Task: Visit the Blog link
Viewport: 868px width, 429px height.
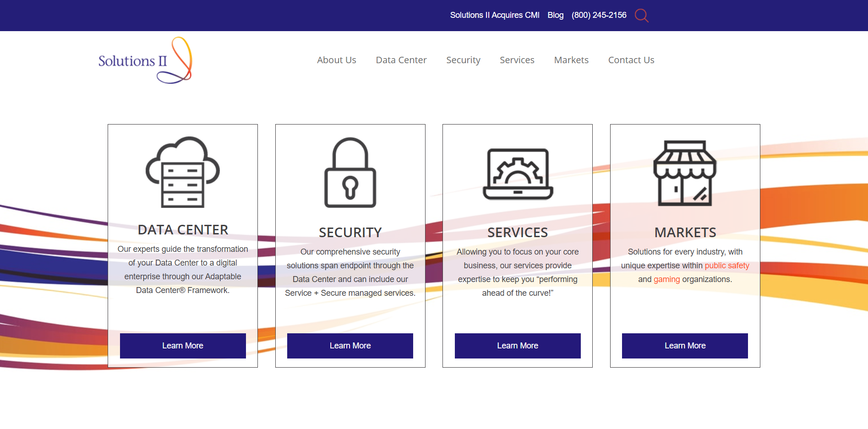Action: pyautogui.click(x=556, y=15)
